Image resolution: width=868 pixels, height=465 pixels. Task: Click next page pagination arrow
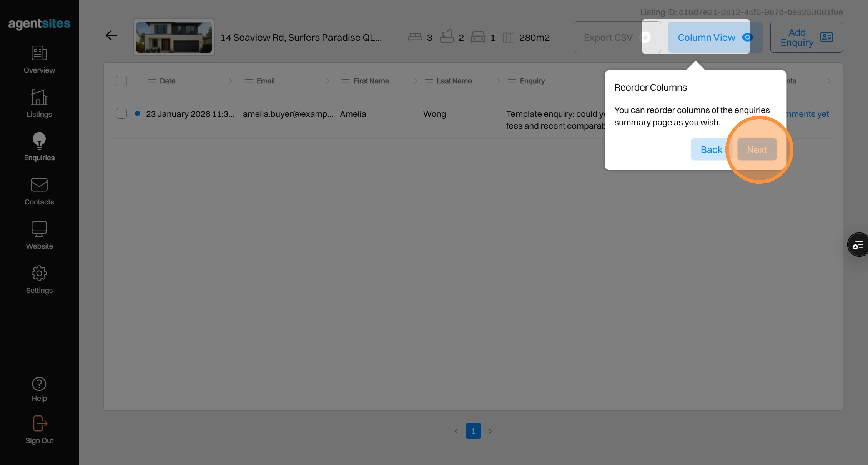pos(490,431)
